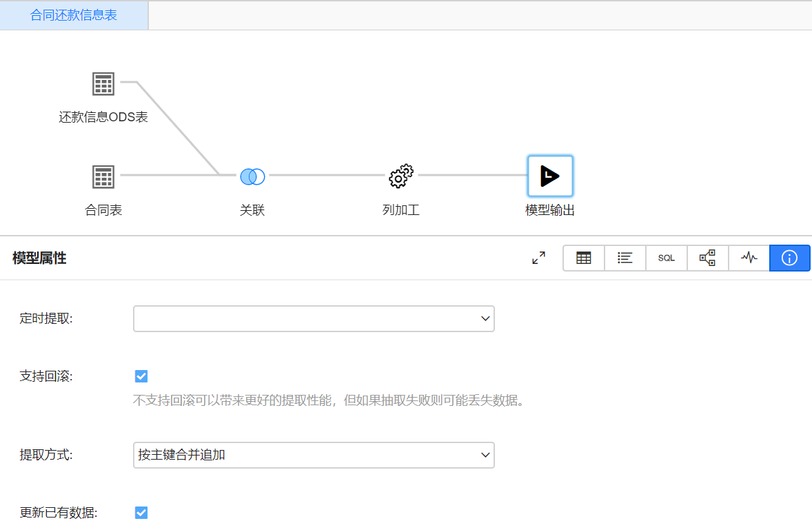Show model info properties view
Screen dimensions: 812x532
click(790, 258)
